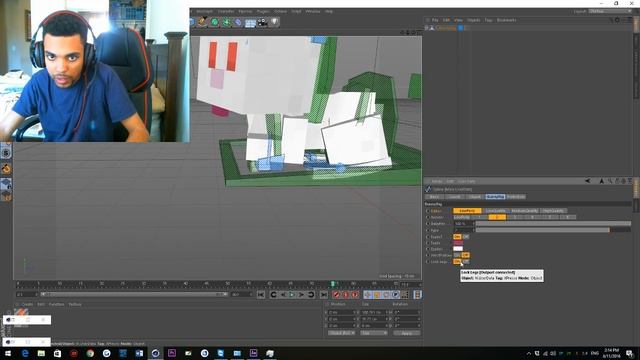The height and width of the screenshot is (360, 640).
Task: Select HighQuality for Editor quality
Action: [x=553, y=211]
